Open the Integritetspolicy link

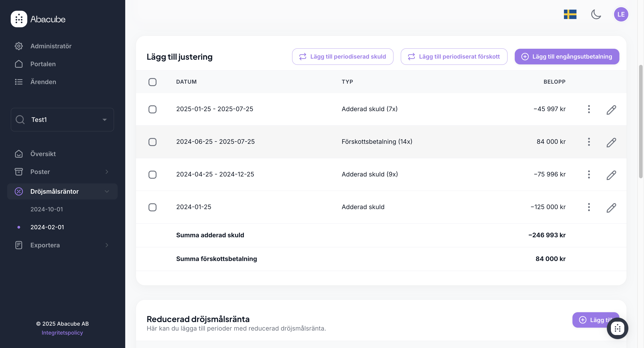pyautogui.click(x=62, y=333)
